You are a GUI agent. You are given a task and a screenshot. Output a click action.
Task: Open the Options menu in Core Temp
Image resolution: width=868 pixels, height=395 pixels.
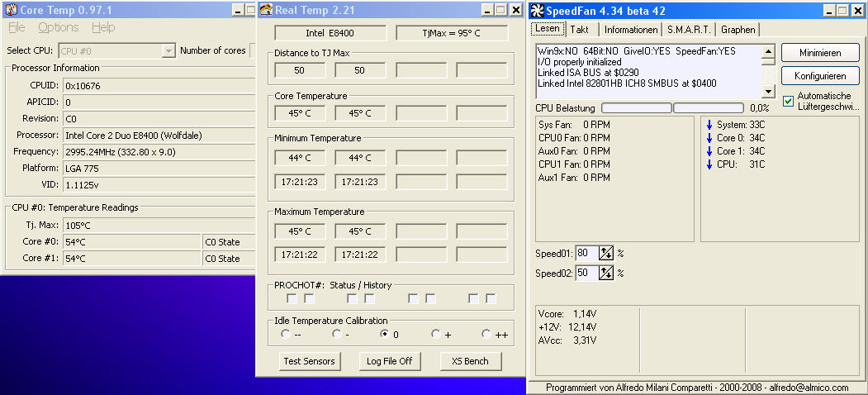click(x=58, y=27)
